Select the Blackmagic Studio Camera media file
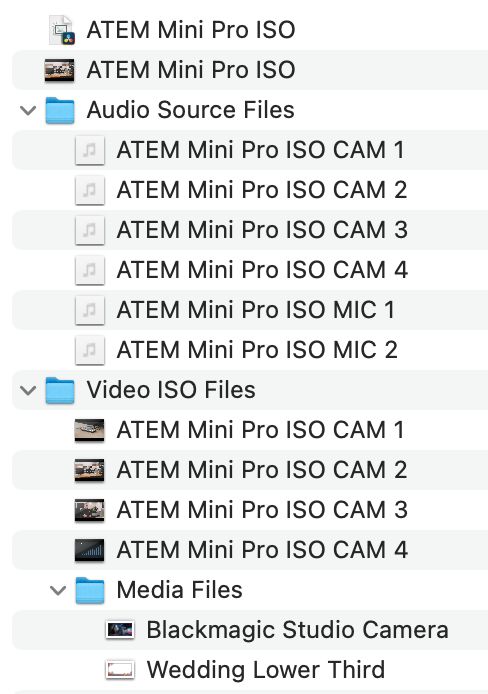488x694 pixels. click(250, 630)
